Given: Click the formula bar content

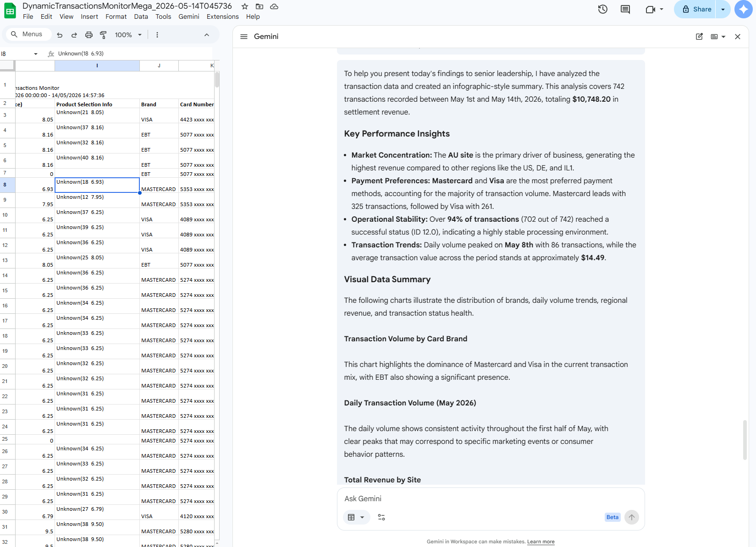Looking at the screenshot, I should tap(81, 54).
